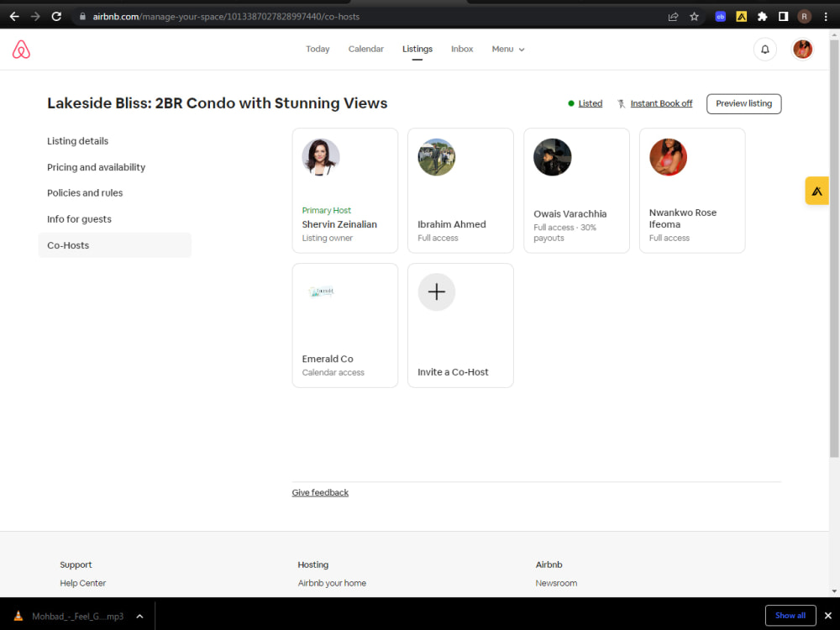Open Policies and rules section
Viewport: 840px width, 630px height.
point(85,193)
